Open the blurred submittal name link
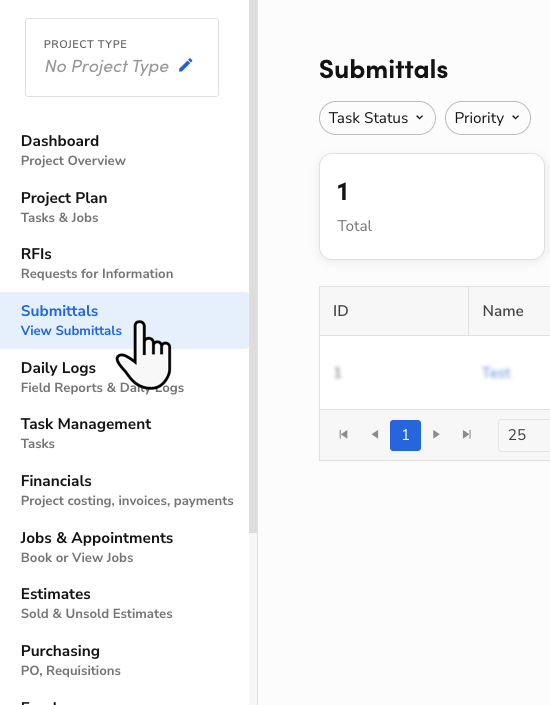The height and width of the screenshot is (705, 550). [496, 372]
